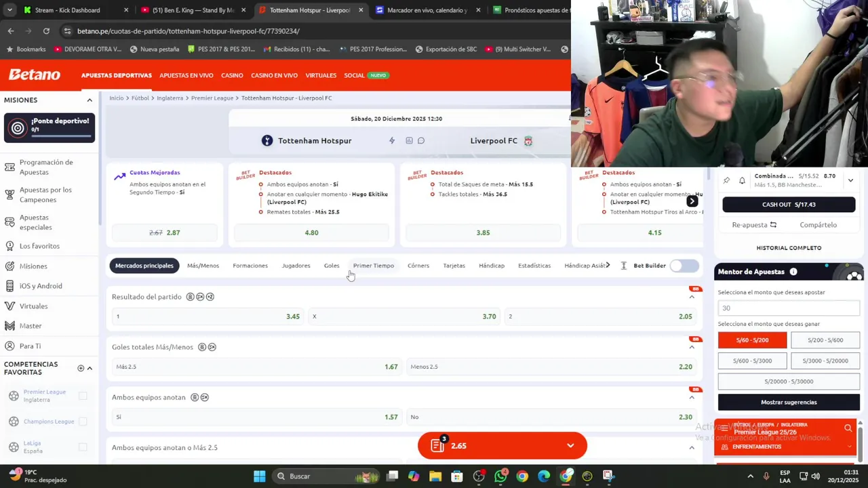Viewport: 868px width, 488px height.
Task: Switch to the Más/Menos market tab
Action: (203, 266)
